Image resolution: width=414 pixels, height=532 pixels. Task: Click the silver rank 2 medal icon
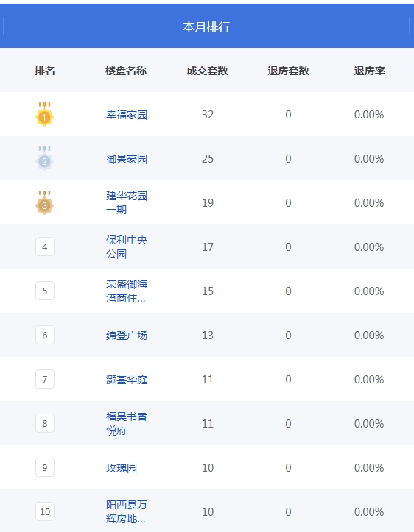(x=44, y=158)
